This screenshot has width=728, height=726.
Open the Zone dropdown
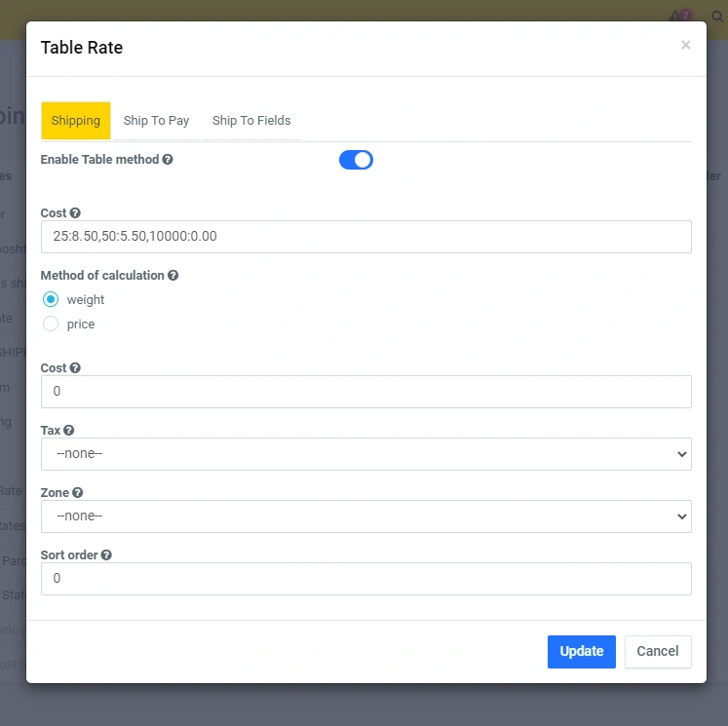point(365,516)
